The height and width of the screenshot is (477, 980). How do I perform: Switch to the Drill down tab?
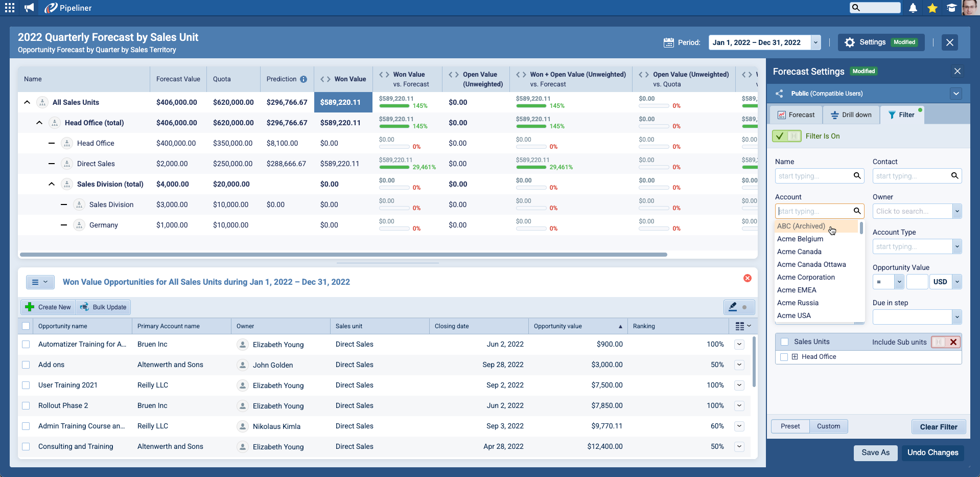point(851,115)
